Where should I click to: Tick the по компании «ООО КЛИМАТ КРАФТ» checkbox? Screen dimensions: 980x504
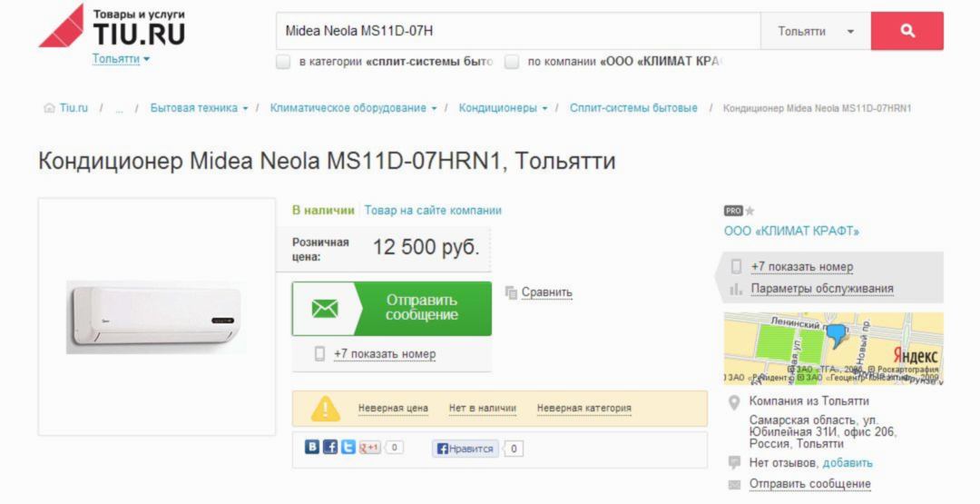(x=512, y=62)
